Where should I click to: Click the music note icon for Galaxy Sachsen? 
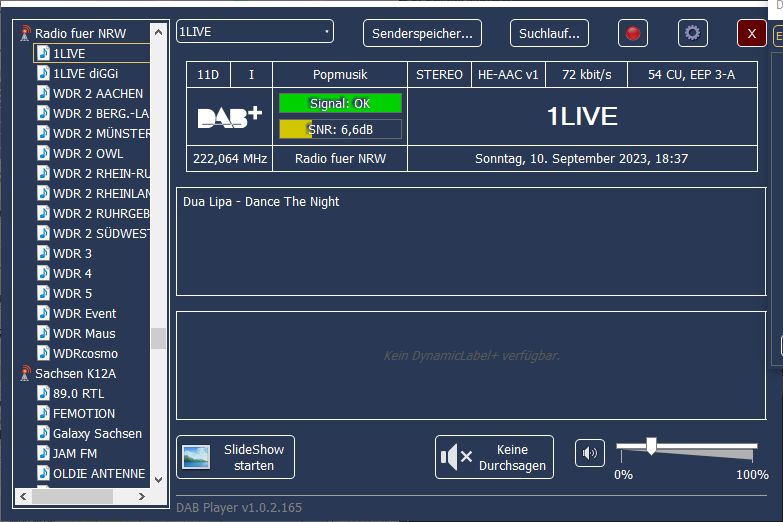44,433
